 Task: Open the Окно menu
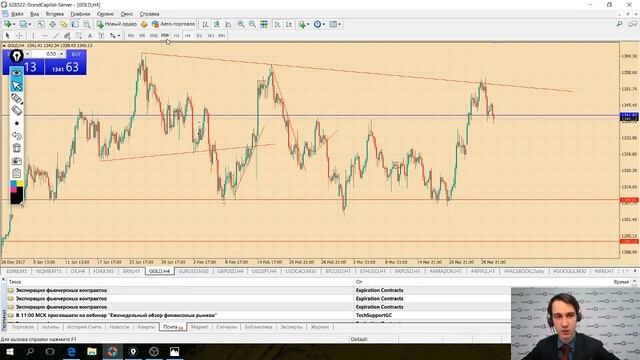point(127,14)
